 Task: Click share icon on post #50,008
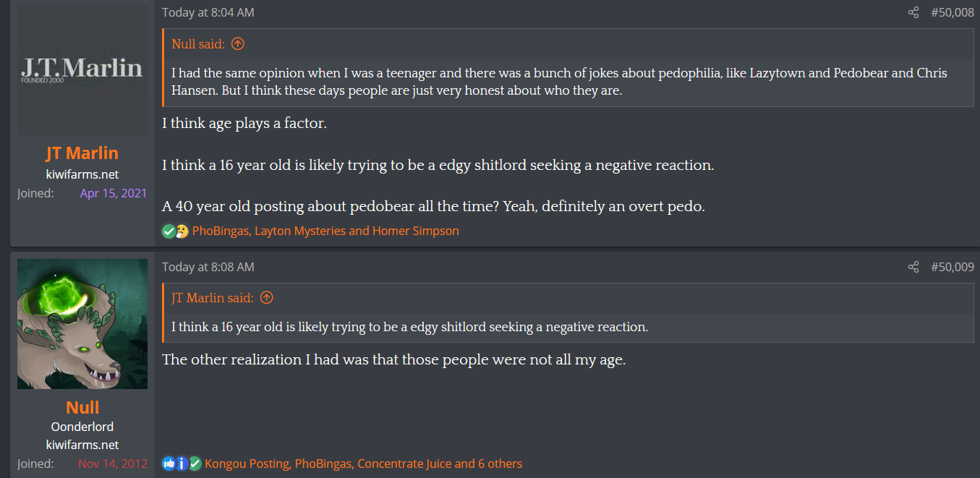913,12
